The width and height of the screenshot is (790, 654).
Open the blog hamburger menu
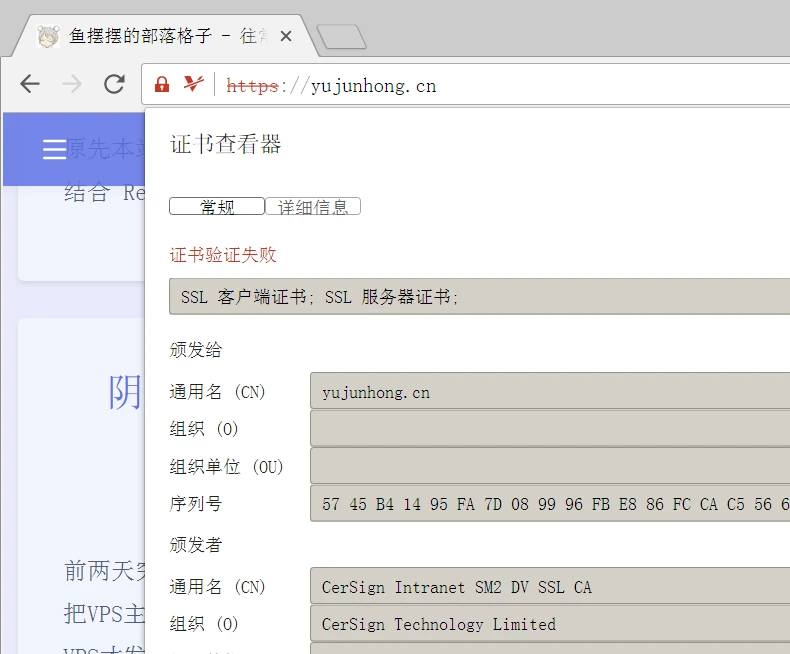(54, 149)
